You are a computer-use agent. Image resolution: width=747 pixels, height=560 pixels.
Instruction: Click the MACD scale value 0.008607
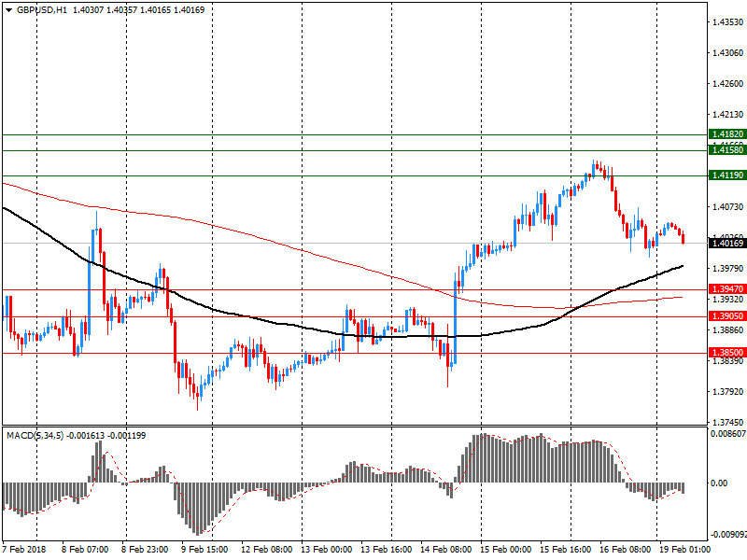click(728, 434)
